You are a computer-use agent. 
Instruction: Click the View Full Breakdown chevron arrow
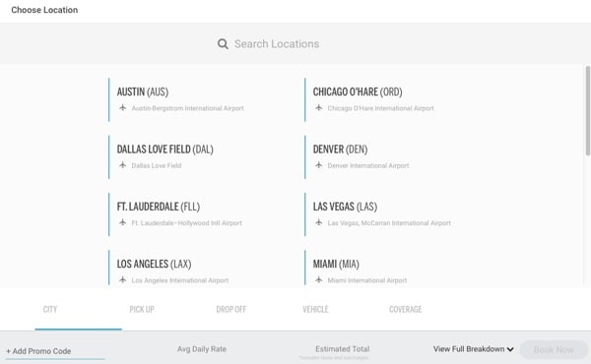coord(510,349)
